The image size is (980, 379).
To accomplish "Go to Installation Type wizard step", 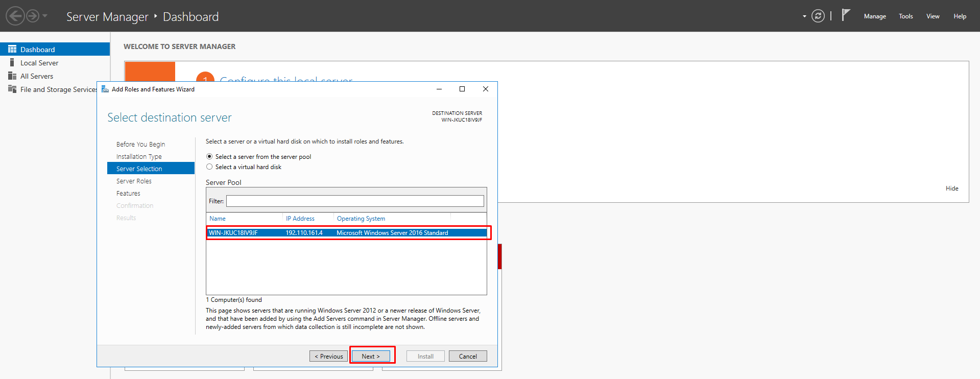I will click(x=139, y=156).
